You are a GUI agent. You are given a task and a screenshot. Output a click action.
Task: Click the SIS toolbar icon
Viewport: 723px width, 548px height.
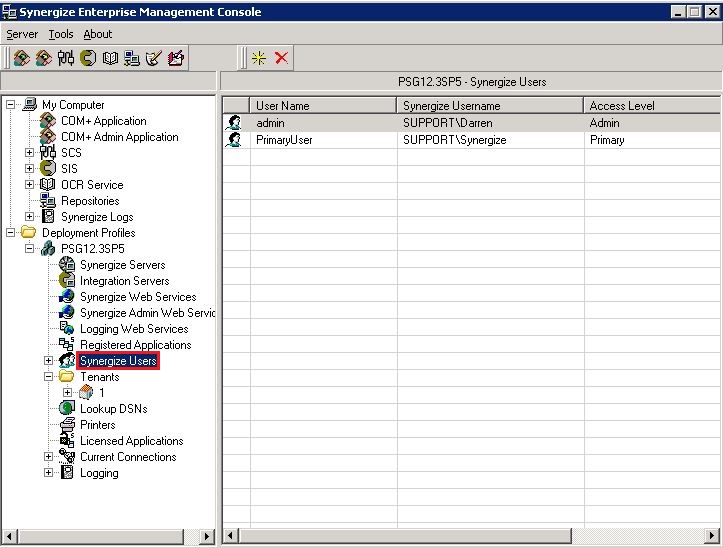tap(88, 58)
